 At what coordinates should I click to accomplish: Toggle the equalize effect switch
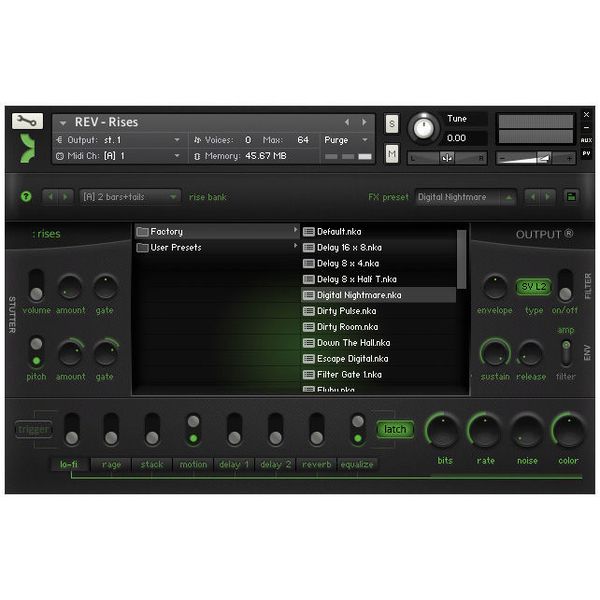pos(358,429)
